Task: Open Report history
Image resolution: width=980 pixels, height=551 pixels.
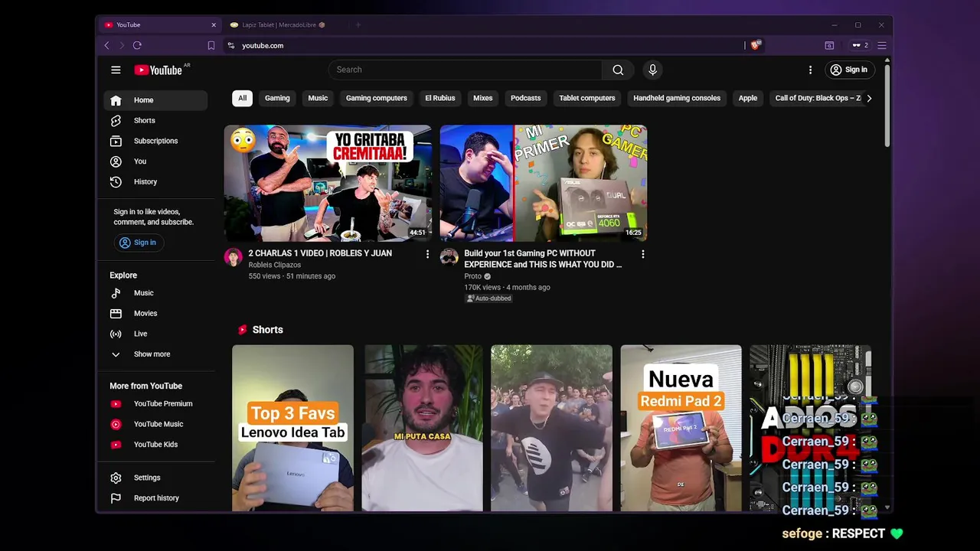Action: [x=155, y=498]
